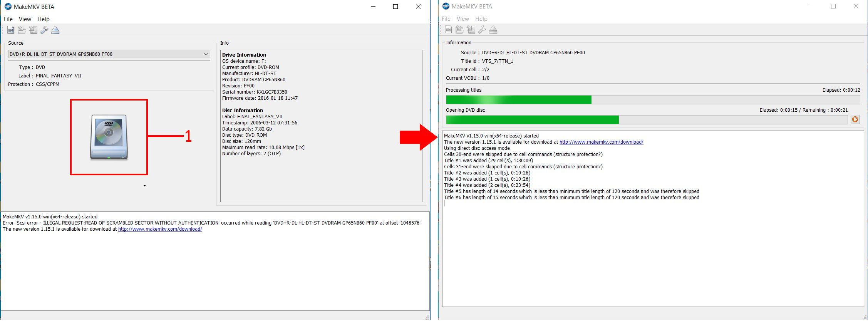Open Preferences wrench icon in left window

(44, 30)
